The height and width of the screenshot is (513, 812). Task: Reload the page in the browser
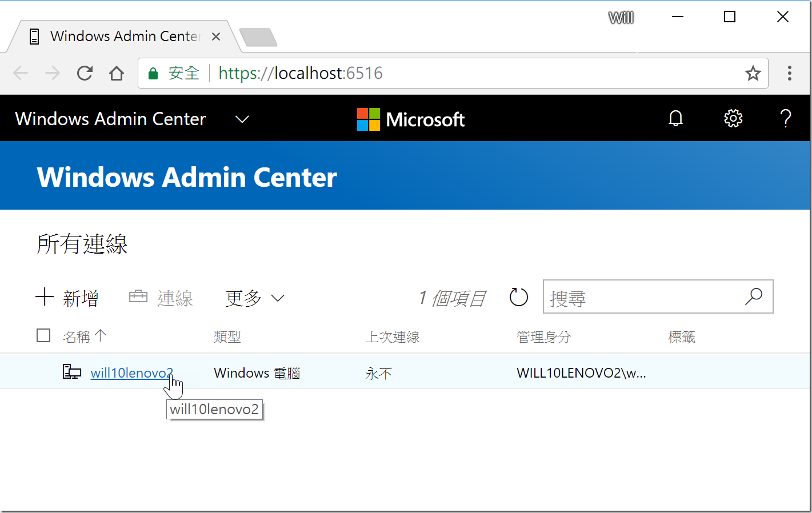pyautogui.click(x=85, y=73)
